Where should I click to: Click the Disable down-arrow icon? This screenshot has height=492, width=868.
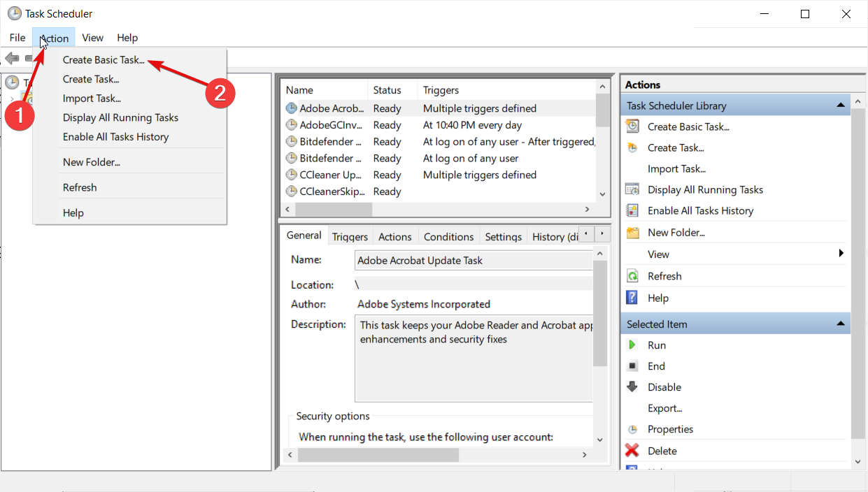point(632,387)
